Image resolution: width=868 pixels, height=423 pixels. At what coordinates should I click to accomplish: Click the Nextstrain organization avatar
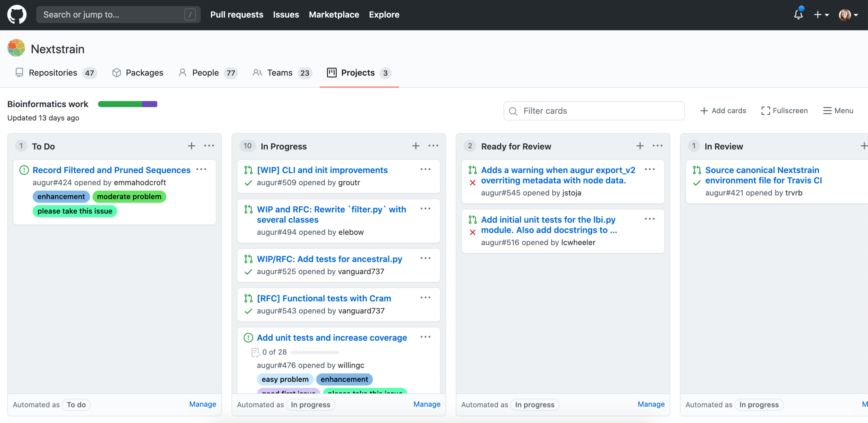tap(16, 48)
